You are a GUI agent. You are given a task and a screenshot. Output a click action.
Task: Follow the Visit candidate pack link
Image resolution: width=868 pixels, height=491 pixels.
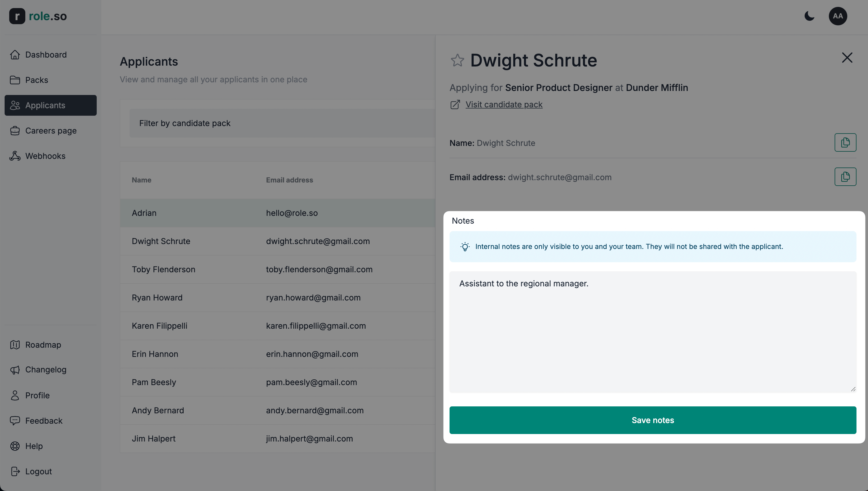(504, 104)
